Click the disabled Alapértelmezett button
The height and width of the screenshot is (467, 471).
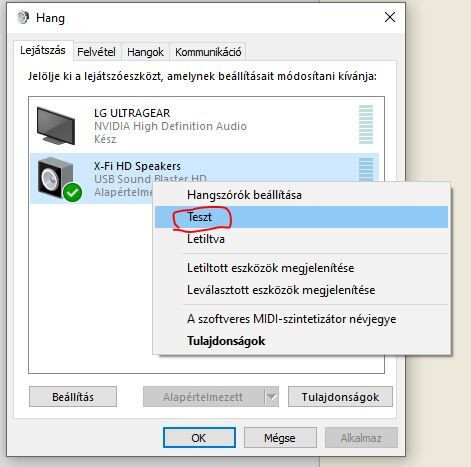[x=203, y=397]
